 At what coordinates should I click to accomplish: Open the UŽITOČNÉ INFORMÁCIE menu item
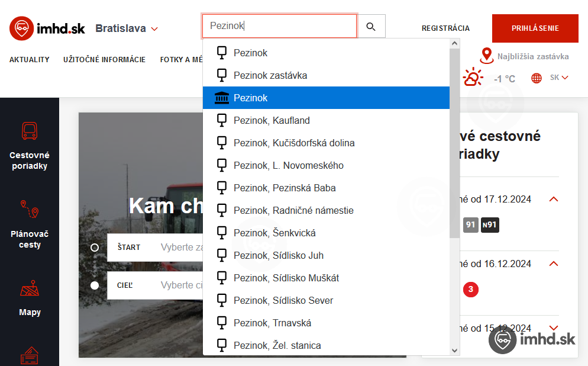[104, 60]
